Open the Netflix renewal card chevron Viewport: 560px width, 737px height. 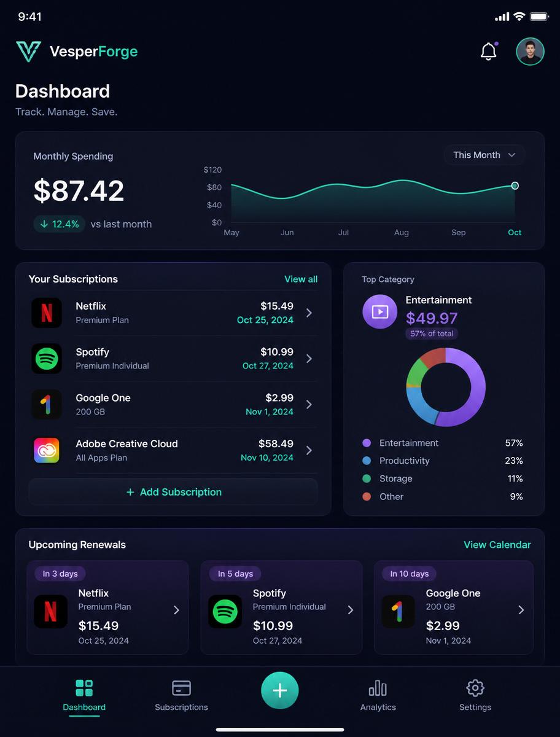click(x=176, y=610)
